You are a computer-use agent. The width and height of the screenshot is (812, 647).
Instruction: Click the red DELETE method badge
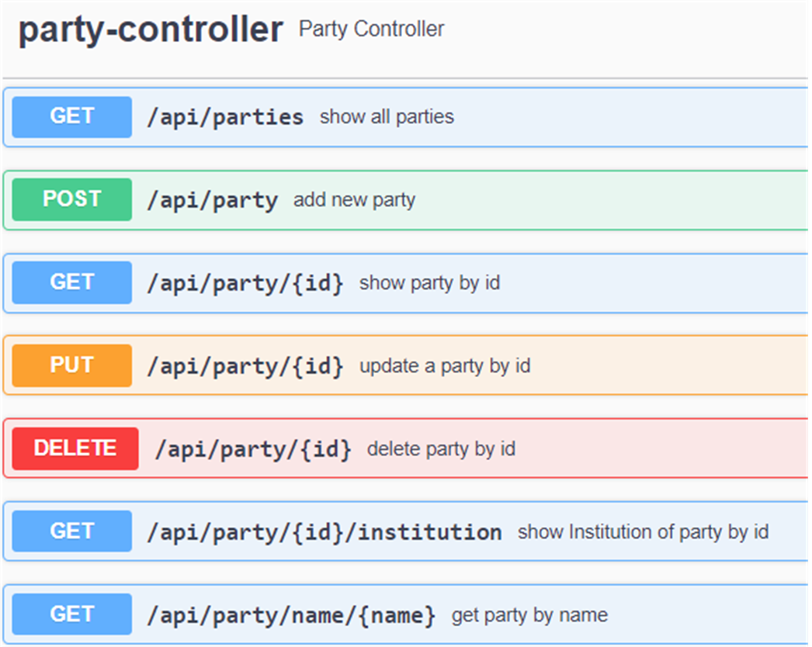[75, 448]
